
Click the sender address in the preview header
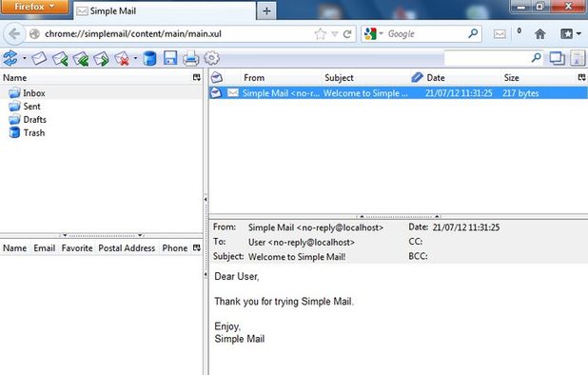(316, 227)
